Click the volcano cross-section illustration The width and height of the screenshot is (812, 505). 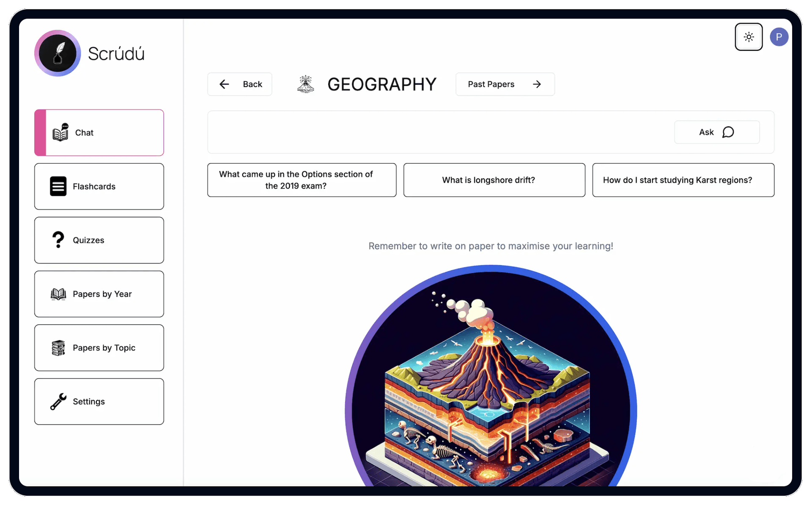click(x=491, y=376)
